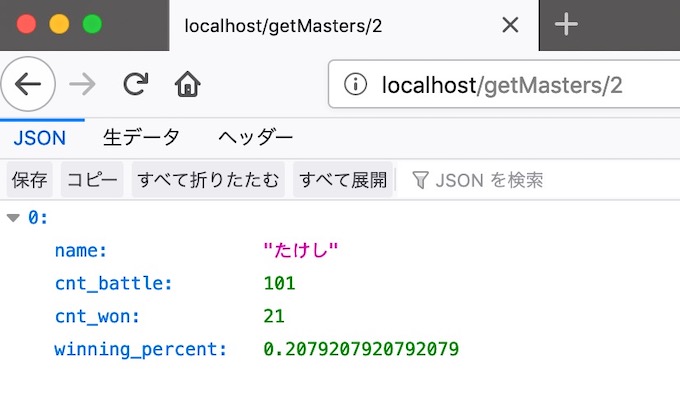Select the name key label

(x=81, y=251)
